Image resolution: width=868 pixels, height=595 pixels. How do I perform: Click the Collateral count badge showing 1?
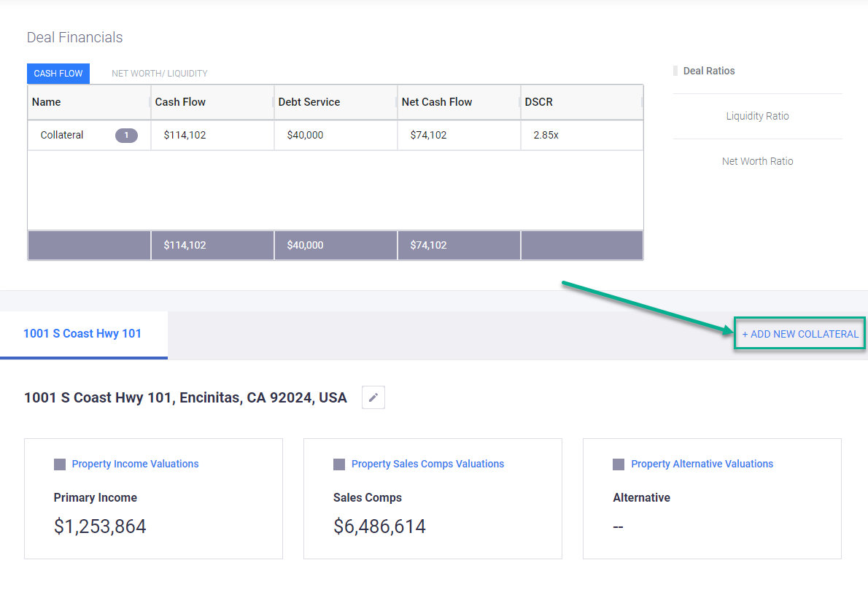[126, 135]
